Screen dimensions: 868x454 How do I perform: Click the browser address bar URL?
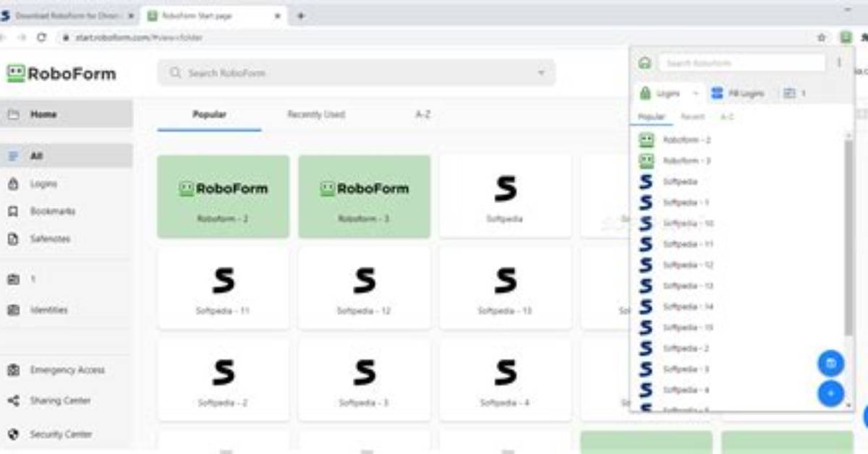coord(138,38)
